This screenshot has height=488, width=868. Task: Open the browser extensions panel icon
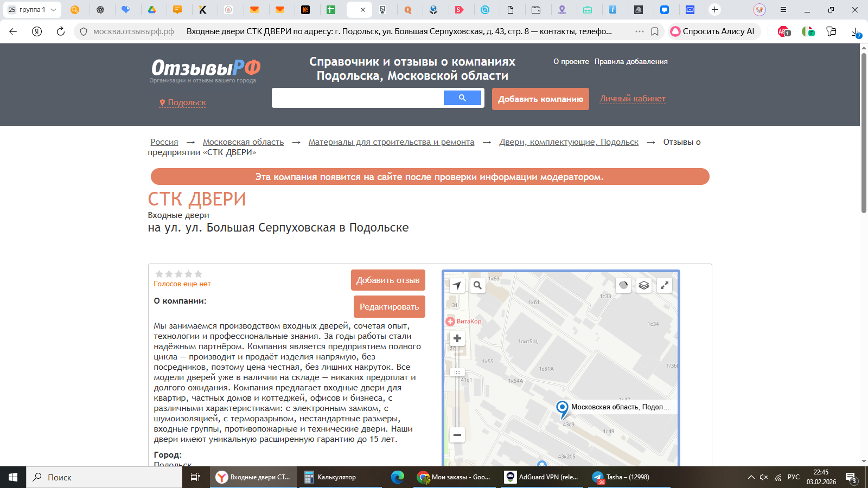click(x=831, y=31)
